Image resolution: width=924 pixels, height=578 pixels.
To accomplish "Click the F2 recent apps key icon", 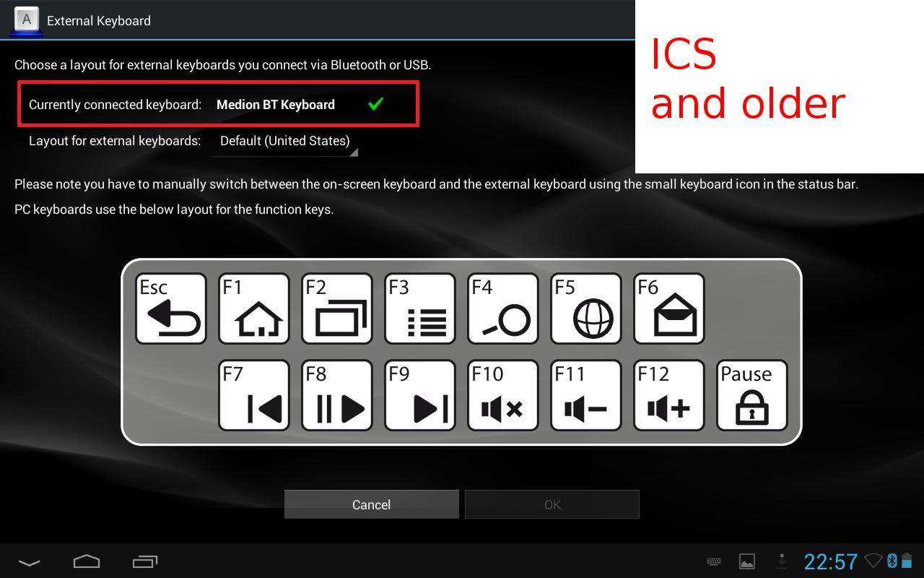I will click(x=336, y=309).
